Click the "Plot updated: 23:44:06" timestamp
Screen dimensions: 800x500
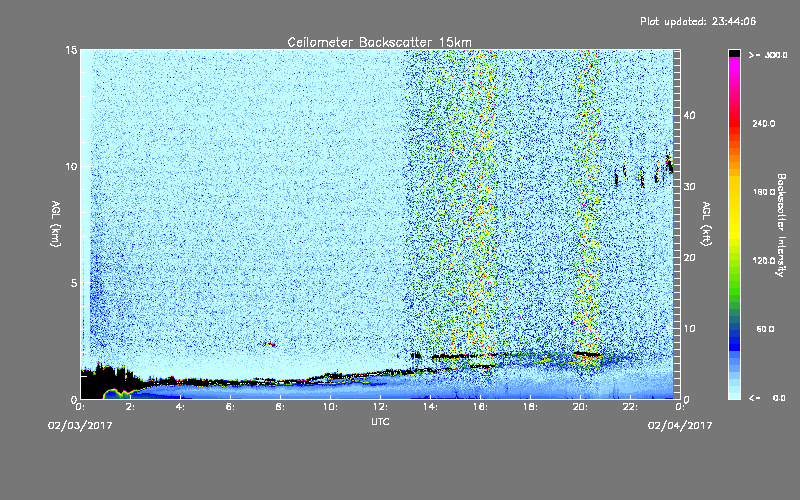[698, 21]
